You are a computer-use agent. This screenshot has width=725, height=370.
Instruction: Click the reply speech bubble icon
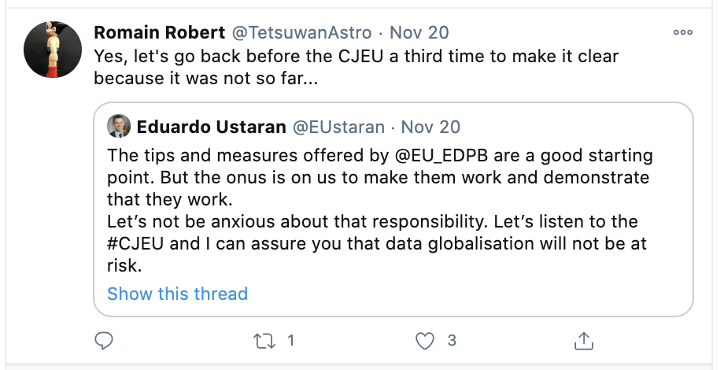point(104,341)
